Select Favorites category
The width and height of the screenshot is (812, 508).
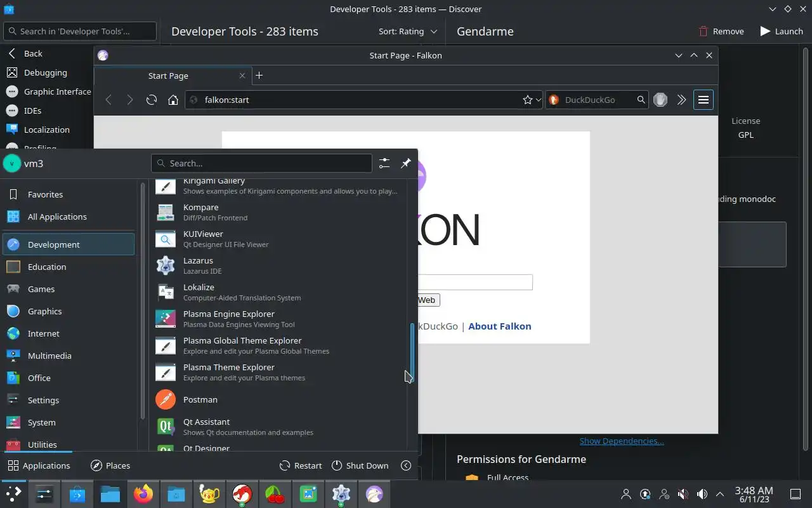point(69,194)
